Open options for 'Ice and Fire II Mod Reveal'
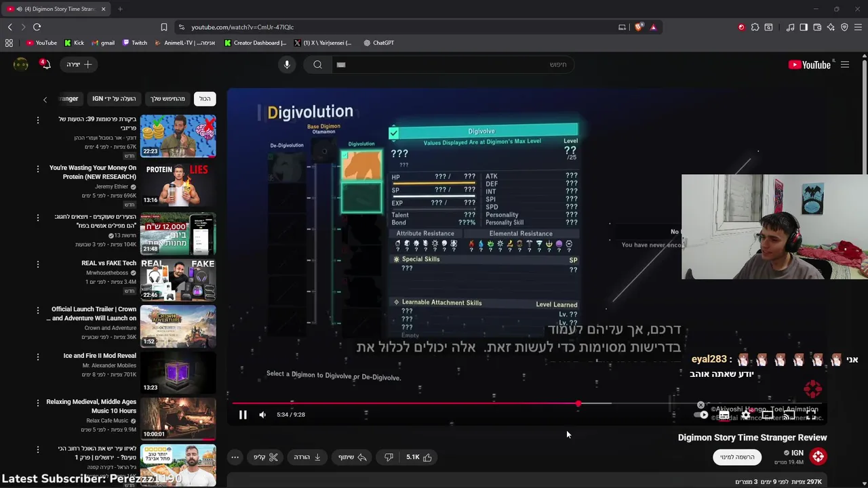 pyautogui.click(x=38, y=356)
